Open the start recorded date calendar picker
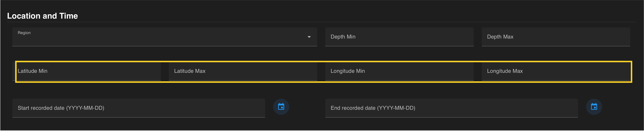The height and width of the screenshot is (131, 644). [x=281, y=107]
